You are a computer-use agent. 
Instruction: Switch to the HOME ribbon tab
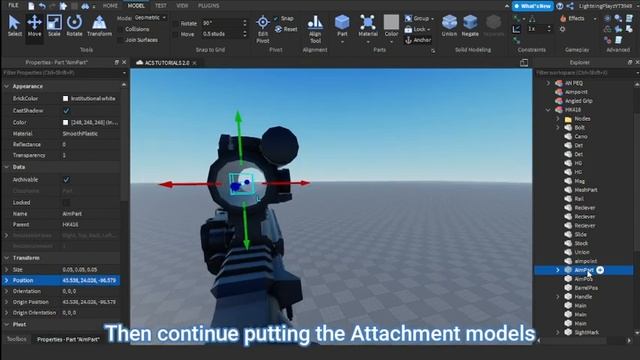pos(110,6)
